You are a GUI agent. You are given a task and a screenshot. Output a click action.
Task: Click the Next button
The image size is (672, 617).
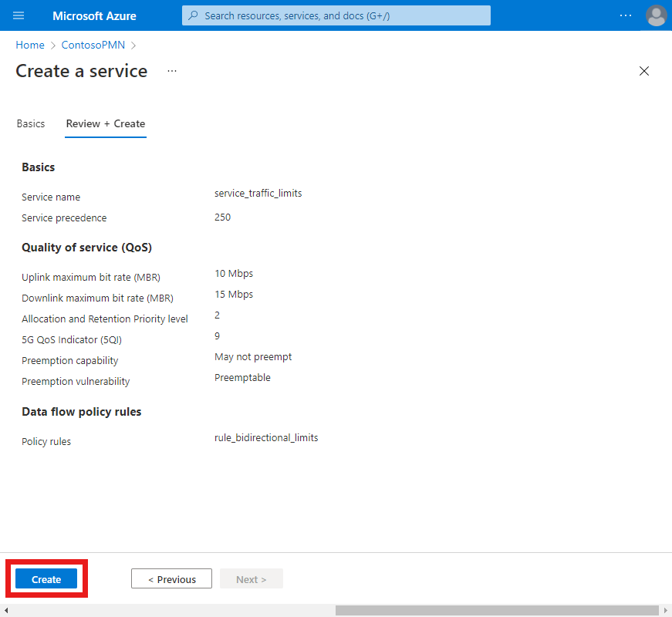coord(251,578)
